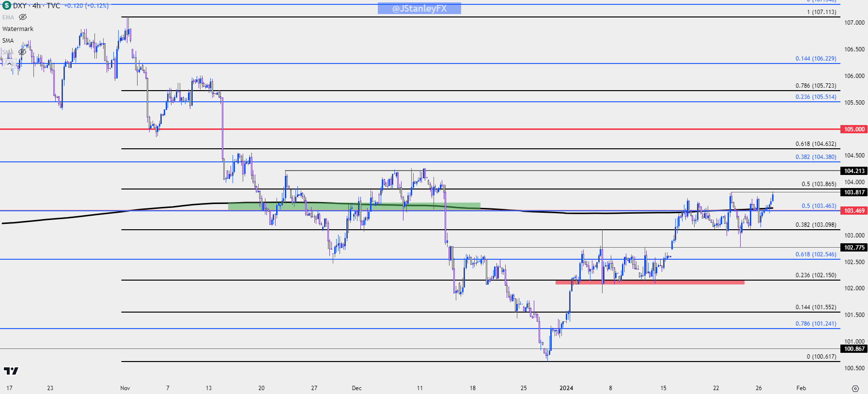Click the 2024 label on the time axis
Image resolution: width=868 pixels, height=394 pixels.
coord(566,388)
